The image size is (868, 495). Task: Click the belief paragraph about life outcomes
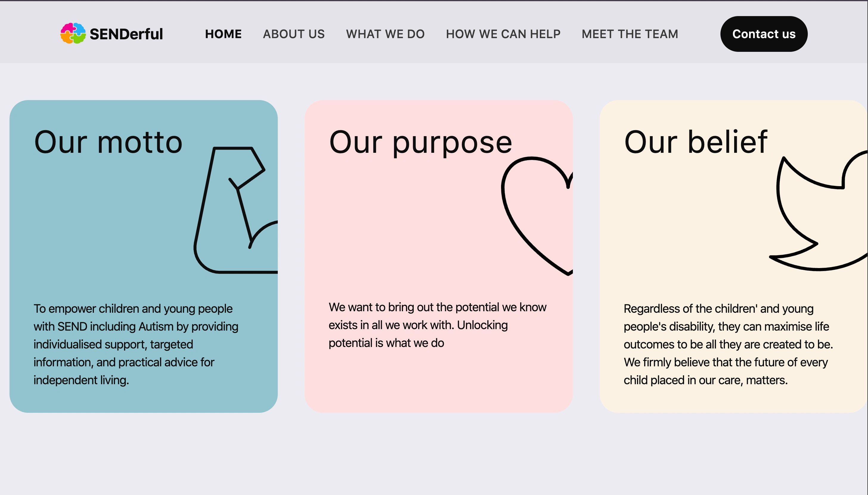pyautogui.click(x=728, y=344)
